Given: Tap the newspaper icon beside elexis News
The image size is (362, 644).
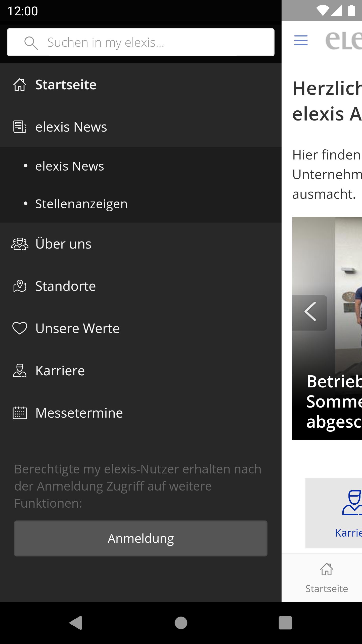Looking at the screenshot, I should [x=20, y=127].
